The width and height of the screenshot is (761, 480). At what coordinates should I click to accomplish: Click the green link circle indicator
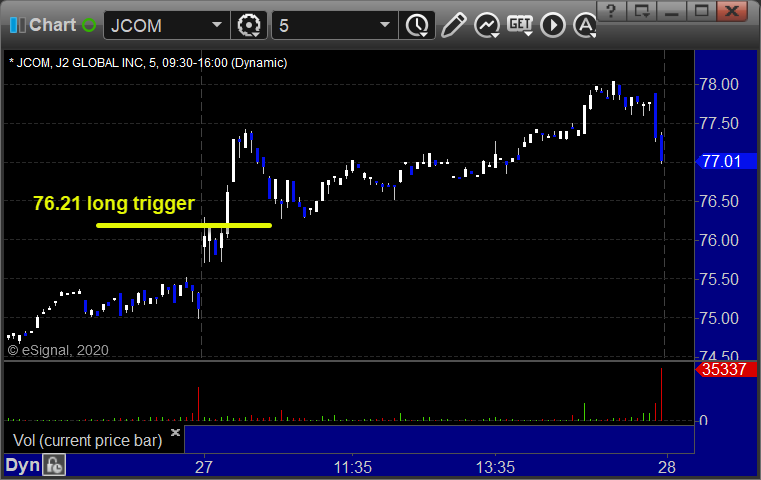coord(89,25)
